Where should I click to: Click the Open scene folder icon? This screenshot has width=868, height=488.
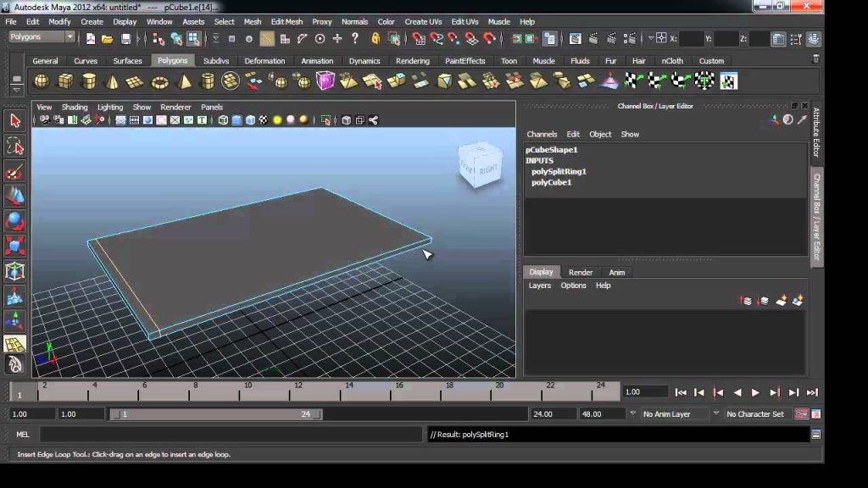point(108,39)
